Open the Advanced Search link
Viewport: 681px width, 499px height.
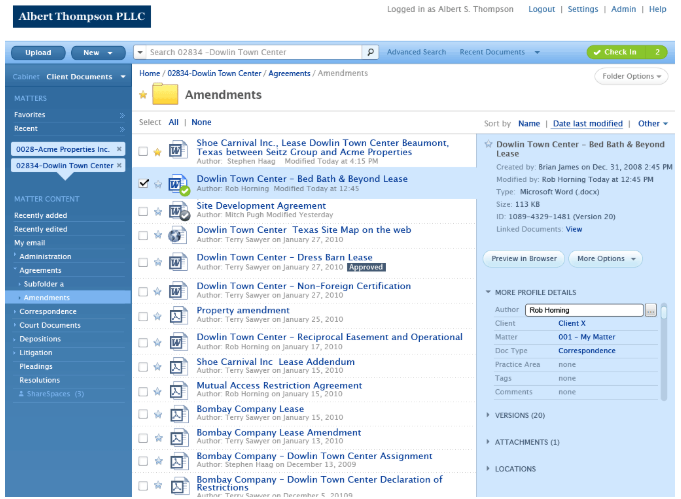[x=416, y=52]
